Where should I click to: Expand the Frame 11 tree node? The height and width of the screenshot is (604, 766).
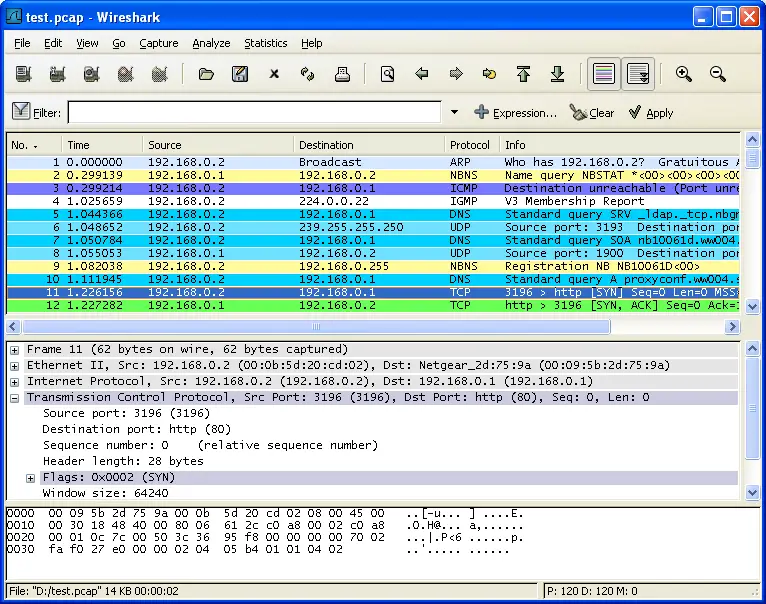15,350
